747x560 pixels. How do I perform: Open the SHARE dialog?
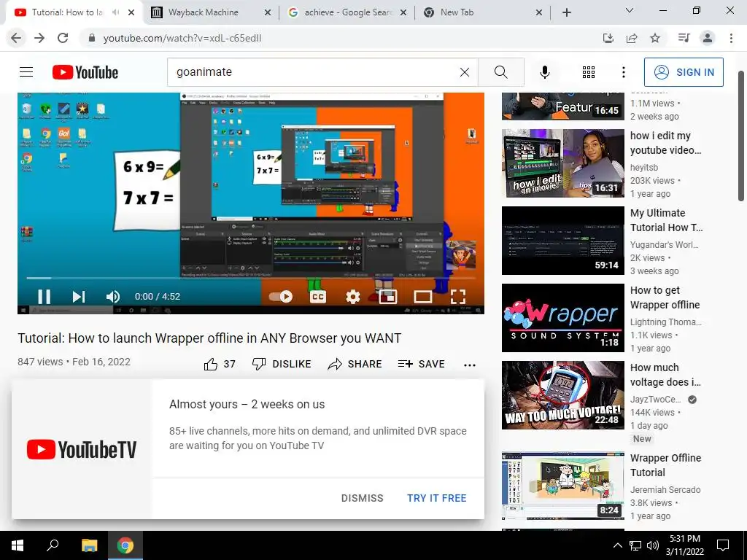355,364
